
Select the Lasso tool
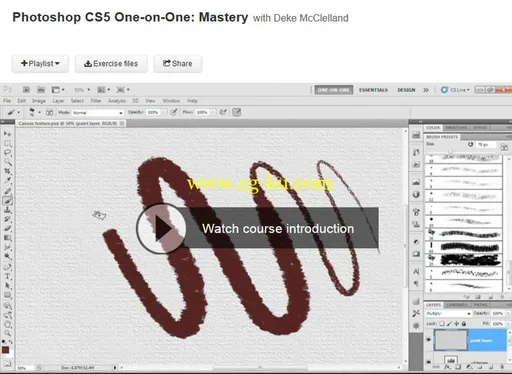coord(7,153)
